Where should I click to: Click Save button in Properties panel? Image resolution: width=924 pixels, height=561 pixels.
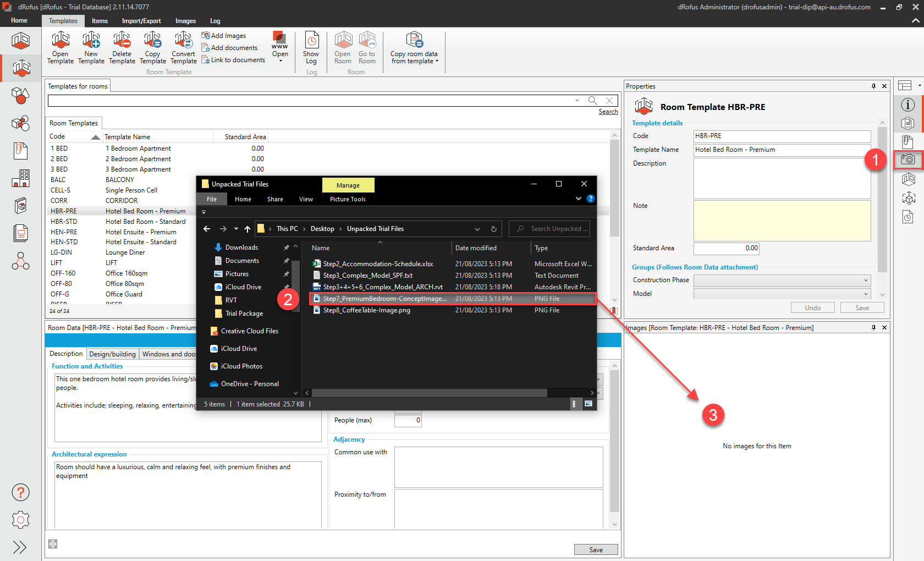(862, 308)
